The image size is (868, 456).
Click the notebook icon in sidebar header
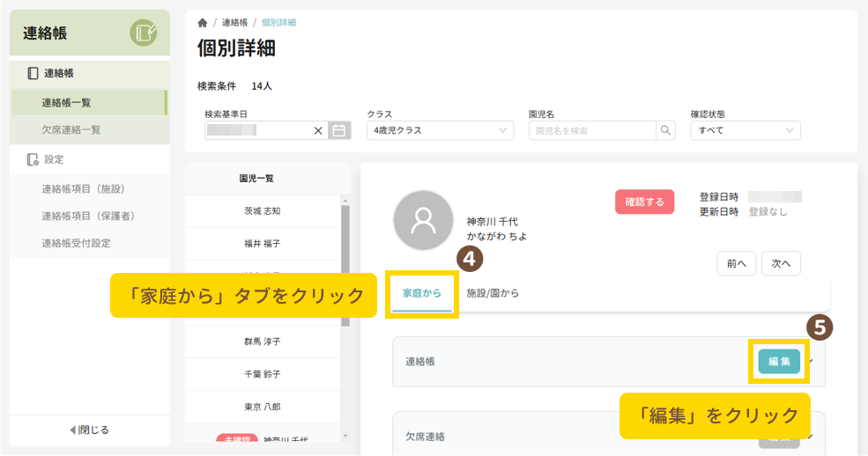point(143,33)
